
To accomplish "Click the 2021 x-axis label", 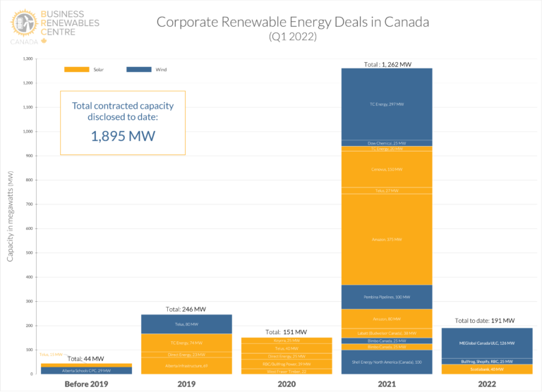I will pos(387,384).
